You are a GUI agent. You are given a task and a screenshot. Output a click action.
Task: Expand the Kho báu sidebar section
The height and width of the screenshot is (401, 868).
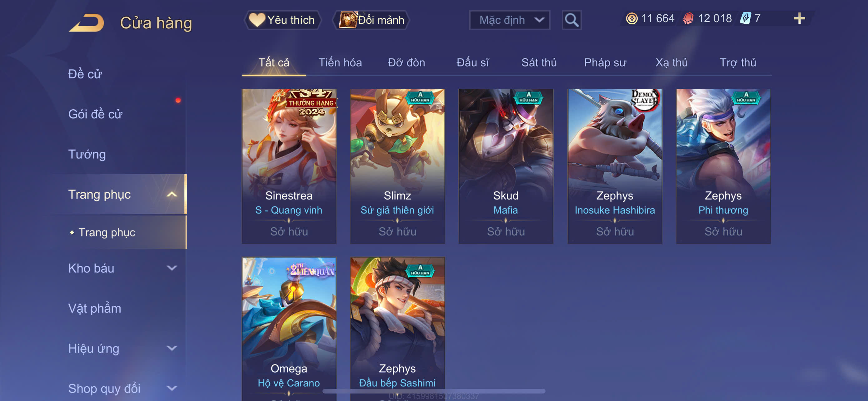tap(172, 268)
